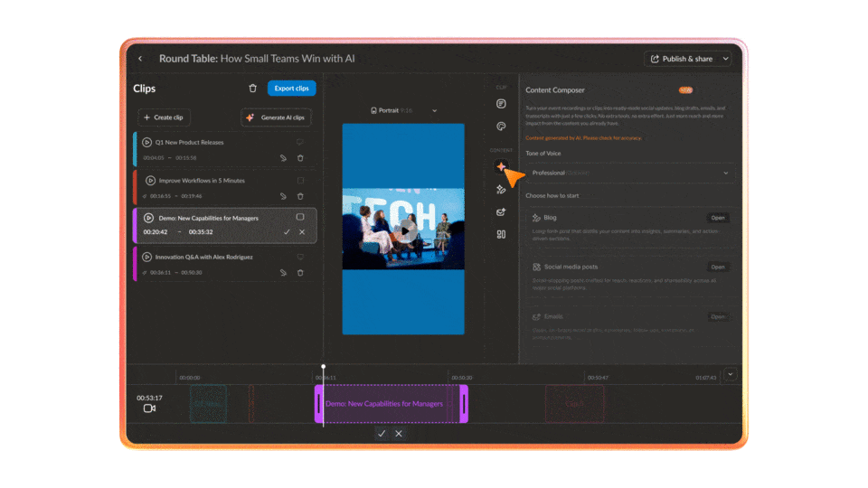The height and width of the screenshot is (488, 868).
Task: Click the 00:50:47 timeline ruler label
Action: 598,378
